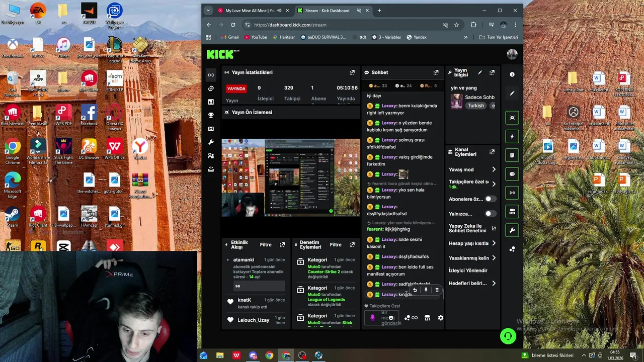Click the browser address bar URL
Image resolution: width=644 pixels, height=362 pixels.
(x=290, y=25)
